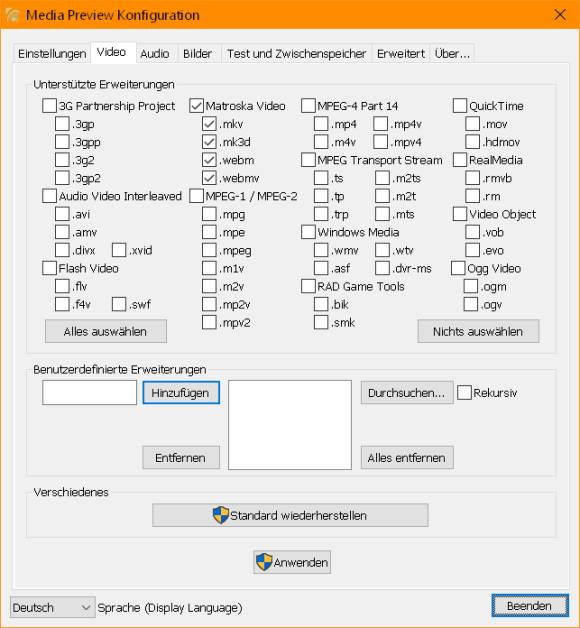Click Beenden to exit configuration

(x=530, y=606)
